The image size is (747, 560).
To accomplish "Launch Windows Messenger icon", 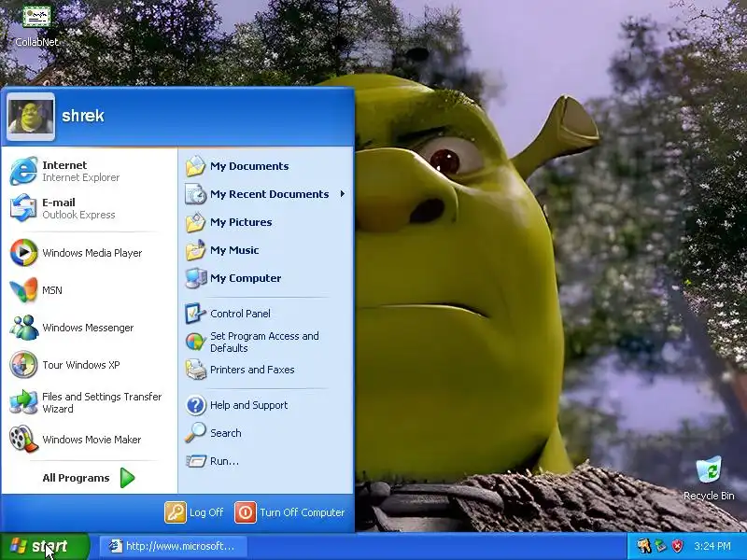I will [x=23, y=328].
